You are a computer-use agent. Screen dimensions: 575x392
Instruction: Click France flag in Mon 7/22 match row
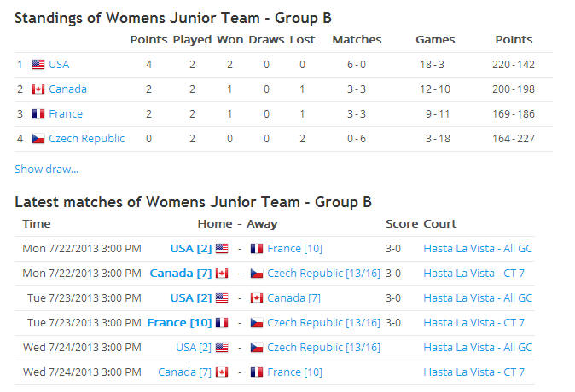click(257, 249)
